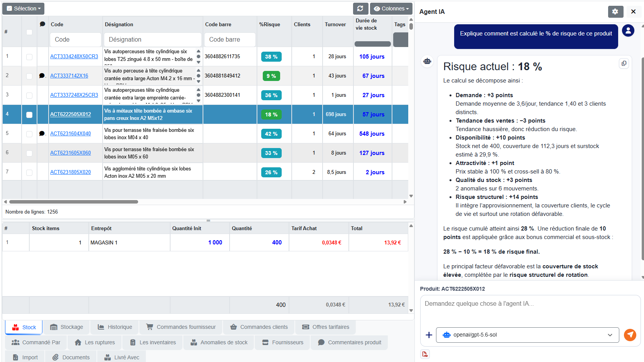Viewport: 644px width, 362px height.
Task: Switch to the Historique tab
Action: click(x=115, y=327)
